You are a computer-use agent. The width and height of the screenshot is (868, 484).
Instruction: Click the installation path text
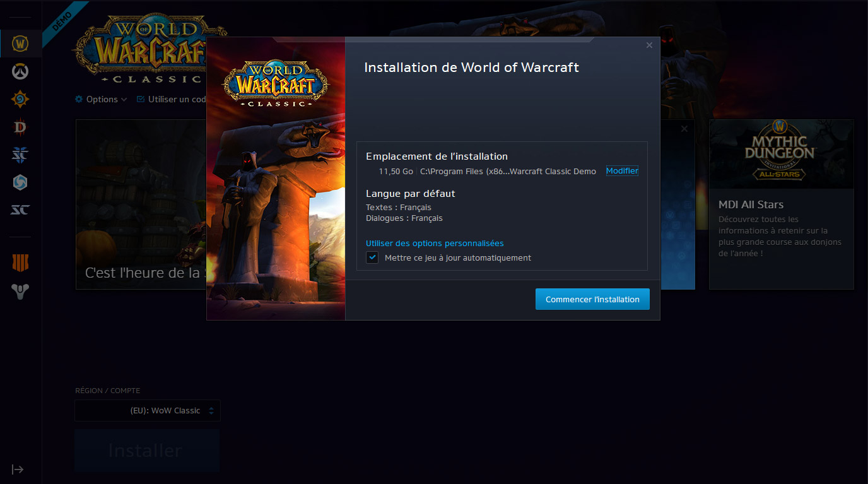coord(508,172)
